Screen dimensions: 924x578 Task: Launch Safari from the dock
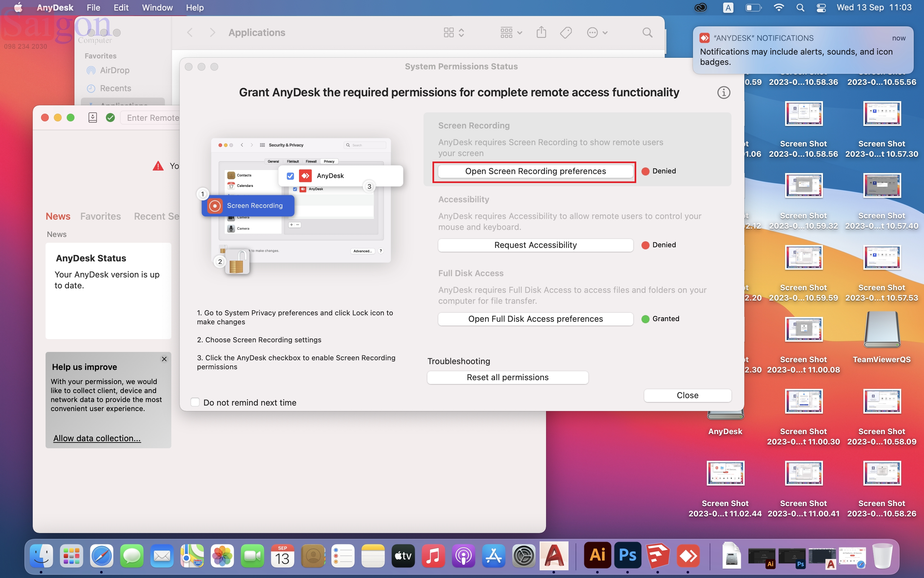coord(102,556)
